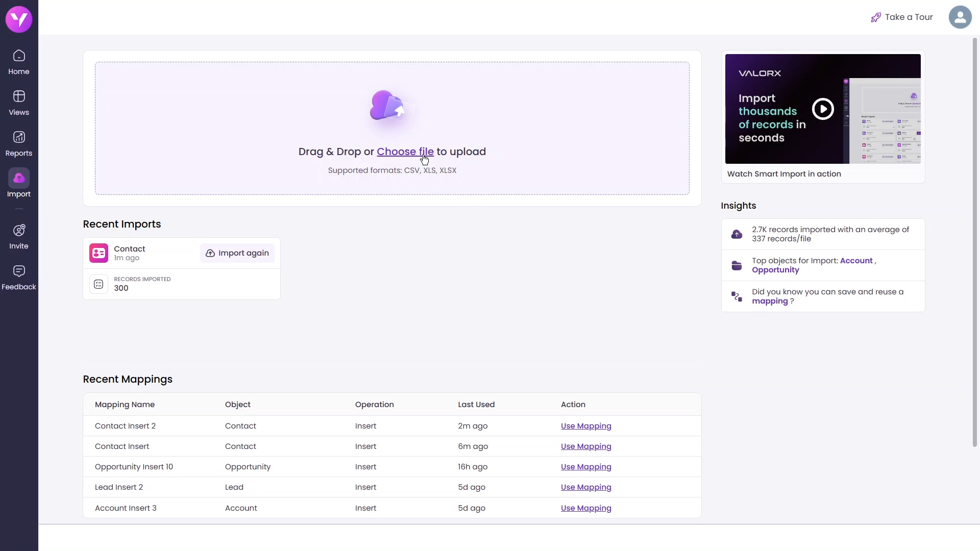The width and height of the screenshot is (980, 551).
Task: Use Mapping for Opportunity Insert 10
Action: pos(585,467)
